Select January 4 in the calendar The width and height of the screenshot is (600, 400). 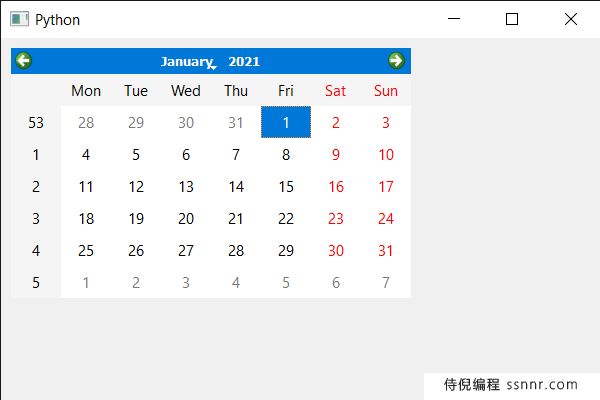coord(86,154)
